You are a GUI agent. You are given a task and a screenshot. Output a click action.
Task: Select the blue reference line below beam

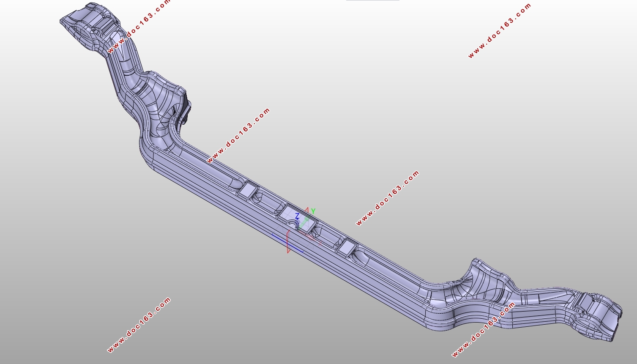[287, 244]
